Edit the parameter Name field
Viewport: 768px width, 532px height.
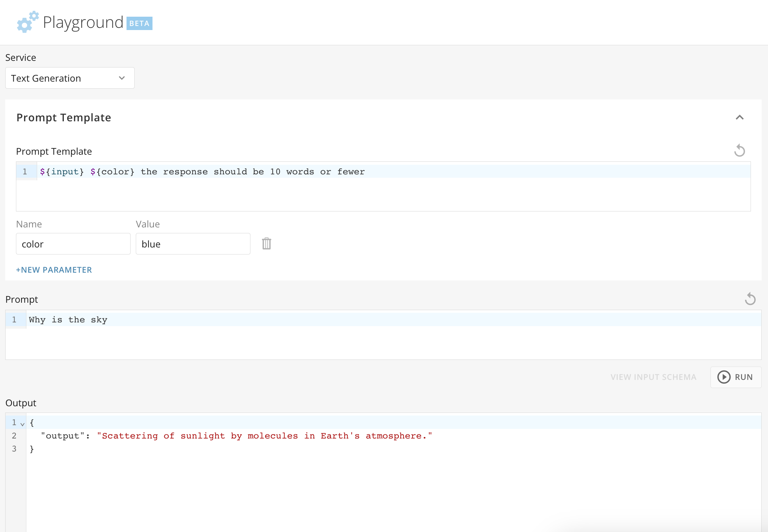pos(73,244)
